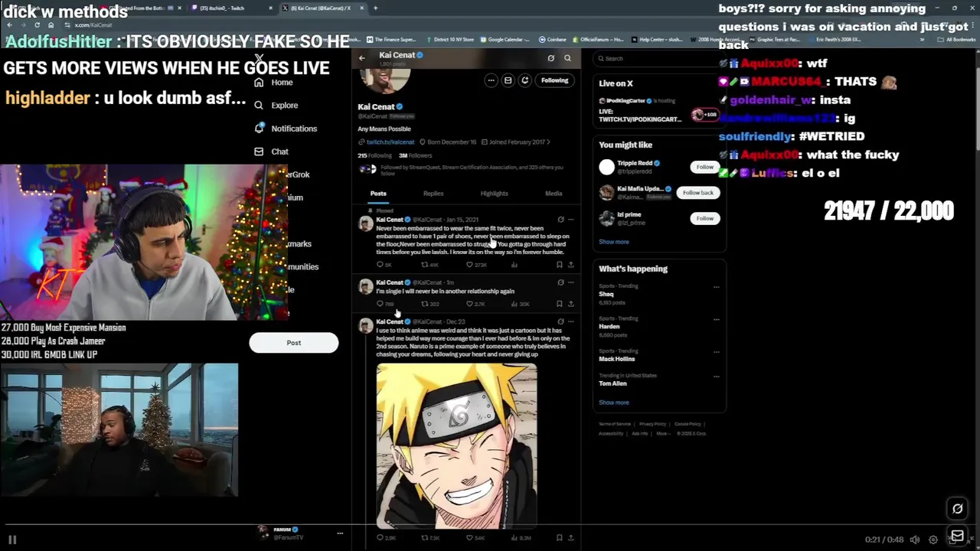Viewport: 980px width, 551px height.
Task: Open more options on the pinned post
Action: pyautogui.click(x=570, y=220)
